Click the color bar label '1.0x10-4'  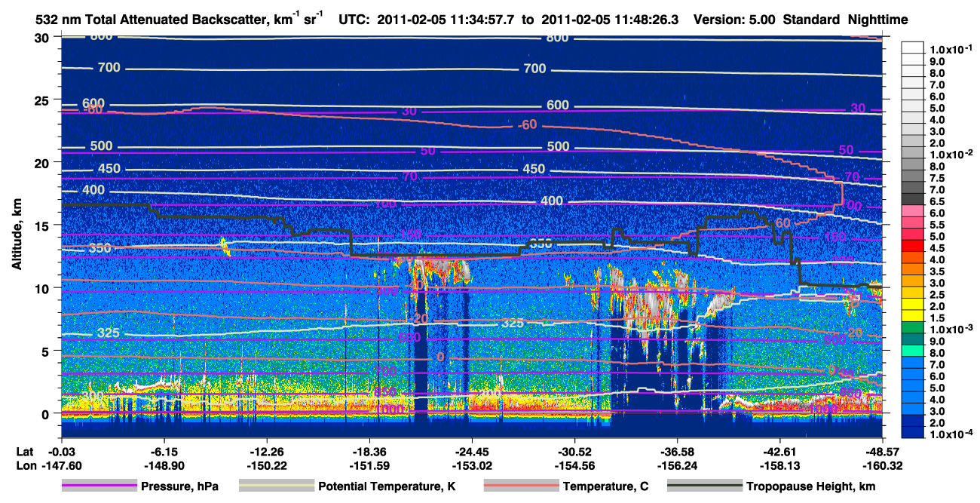point(950,435)
